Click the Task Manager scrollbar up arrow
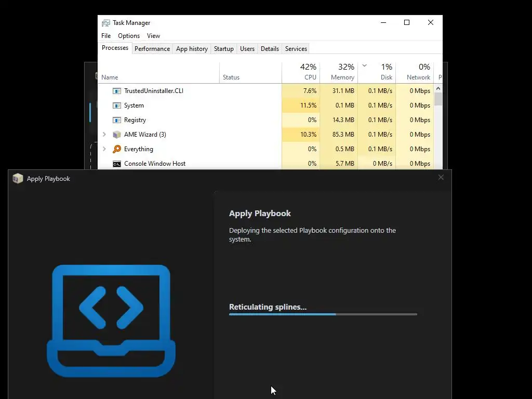The height and width of the screenshot is (399, 532). [438, 88]
